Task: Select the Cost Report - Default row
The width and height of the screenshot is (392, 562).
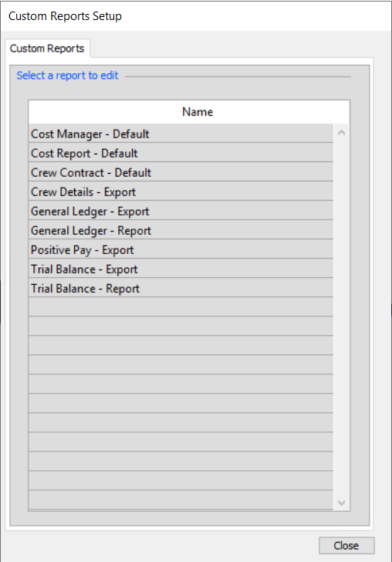Action: pyautogui.click(x=181, y=153)
